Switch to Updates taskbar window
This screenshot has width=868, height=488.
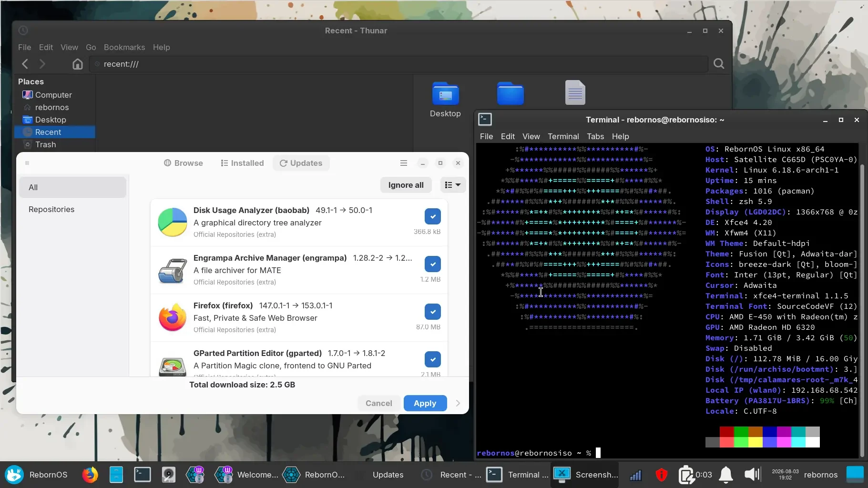tap(381, 475)
